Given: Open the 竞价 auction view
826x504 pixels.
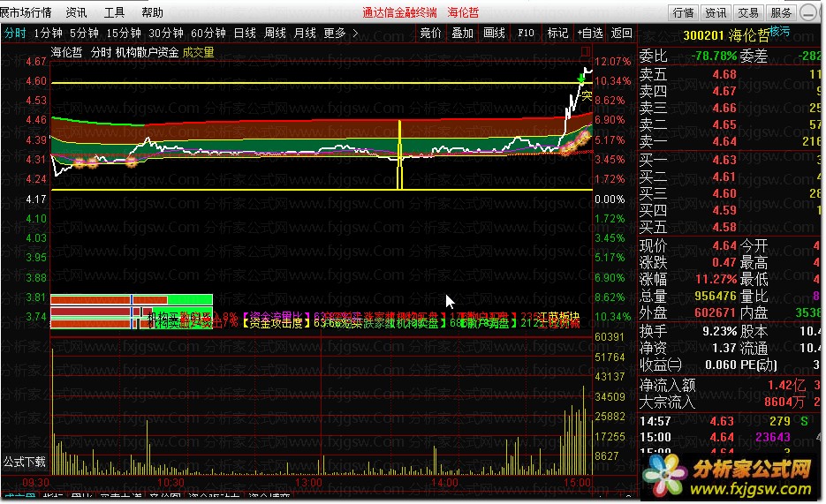Looking at the screenshot, I should click(x=430, y=34).
